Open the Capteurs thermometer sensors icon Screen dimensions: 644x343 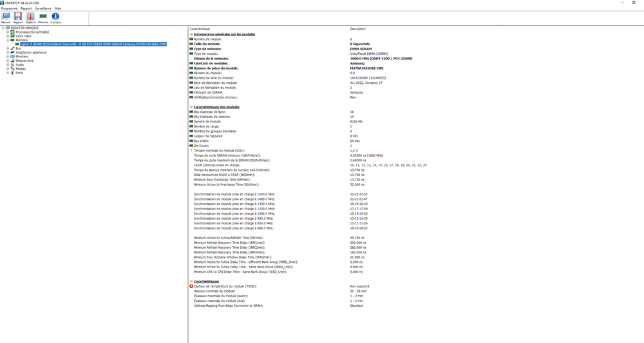click(x=30, y=17)
